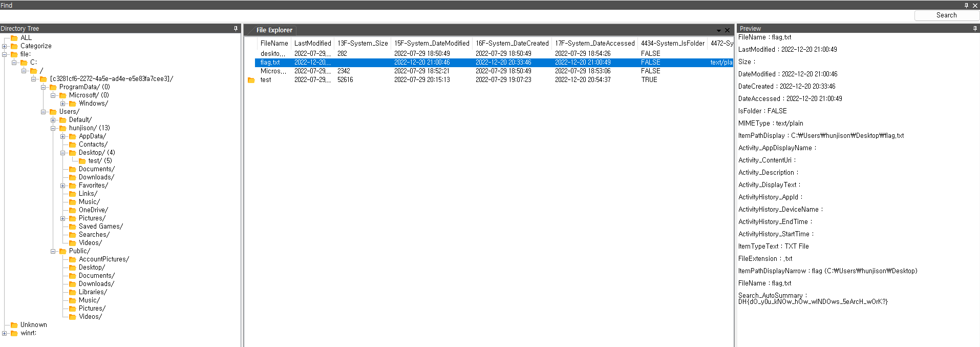The image size is (980, 347).
Task: Select the test folder row name
Action: tap(266, 80)
